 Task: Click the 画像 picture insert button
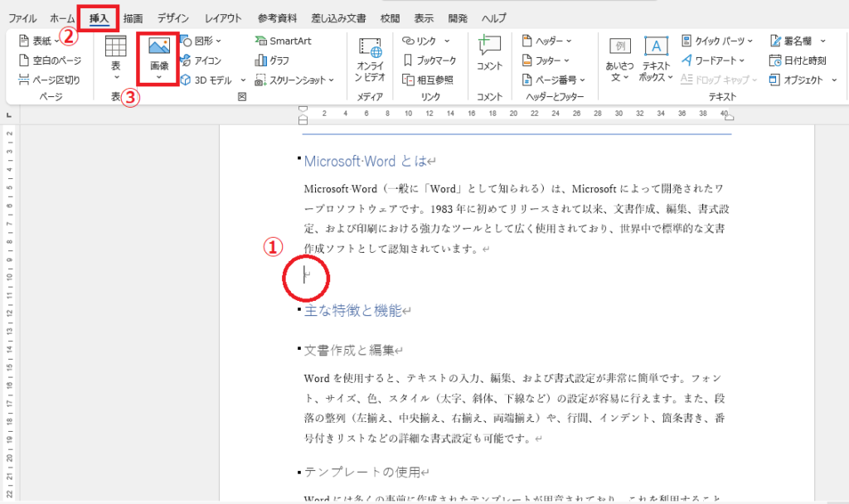click(158, 59)
